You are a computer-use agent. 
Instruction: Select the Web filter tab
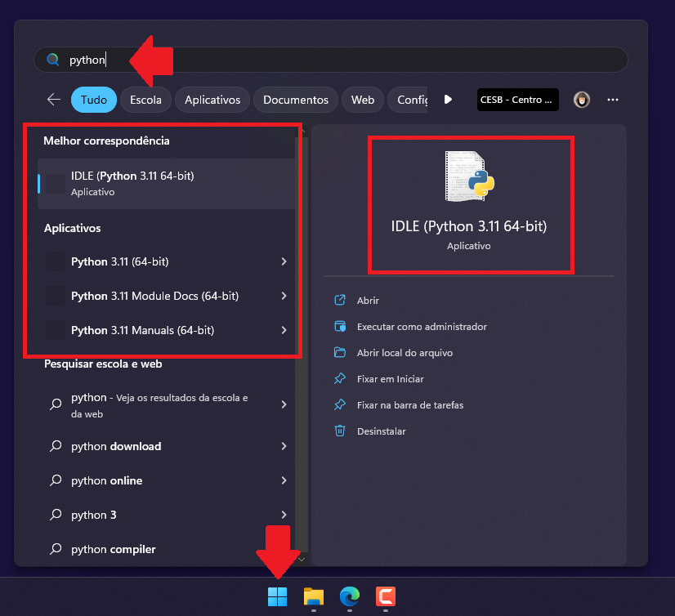click(363, 100)
